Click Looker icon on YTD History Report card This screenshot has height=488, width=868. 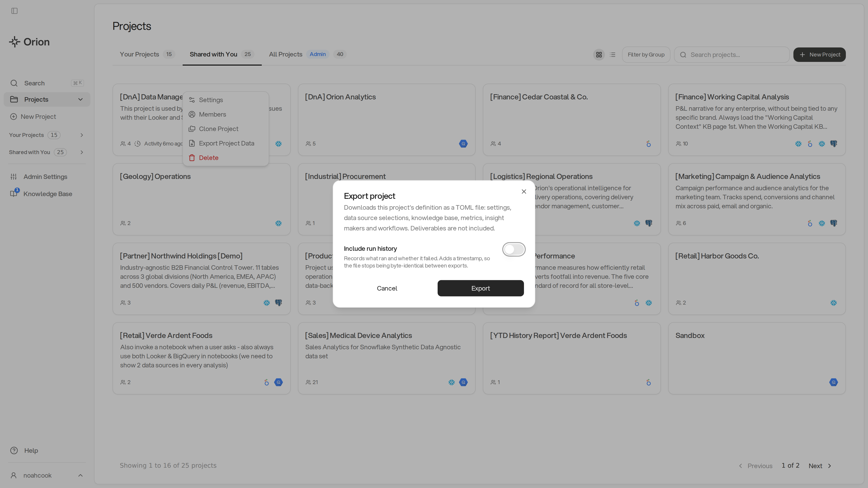[648, 382]
